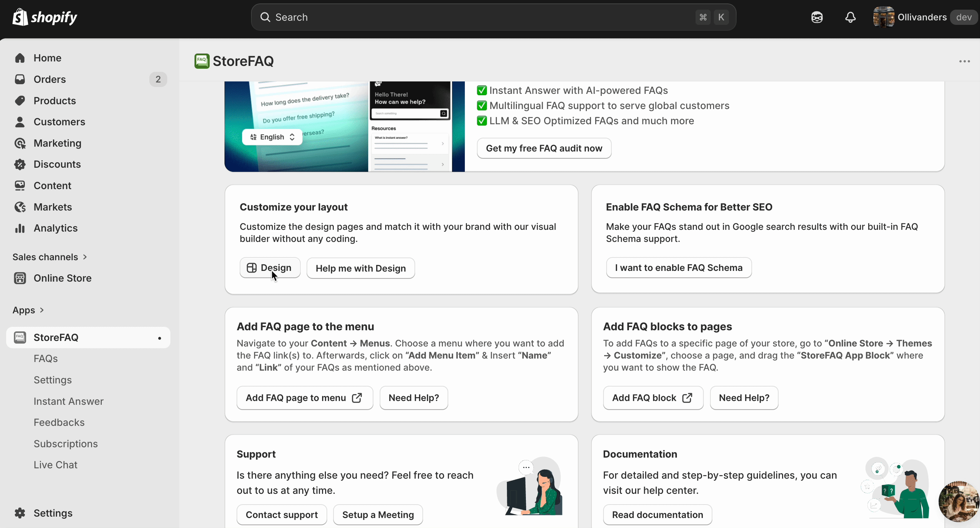980x528 pixels.
Task: Open the notifications bell
Action: point(850,17)
